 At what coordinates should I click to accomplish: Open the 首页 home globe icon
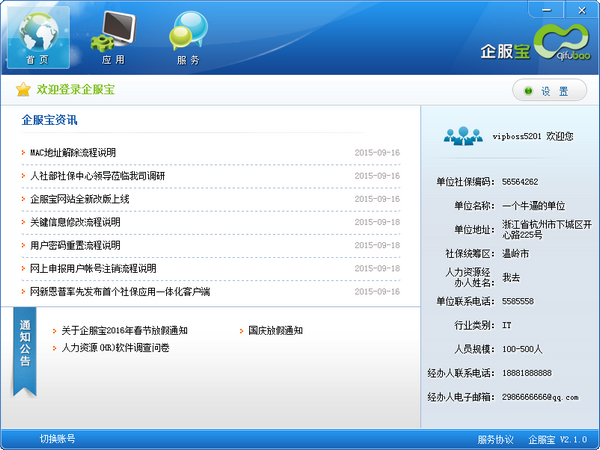pyautogui.click(x=38, y=38)
